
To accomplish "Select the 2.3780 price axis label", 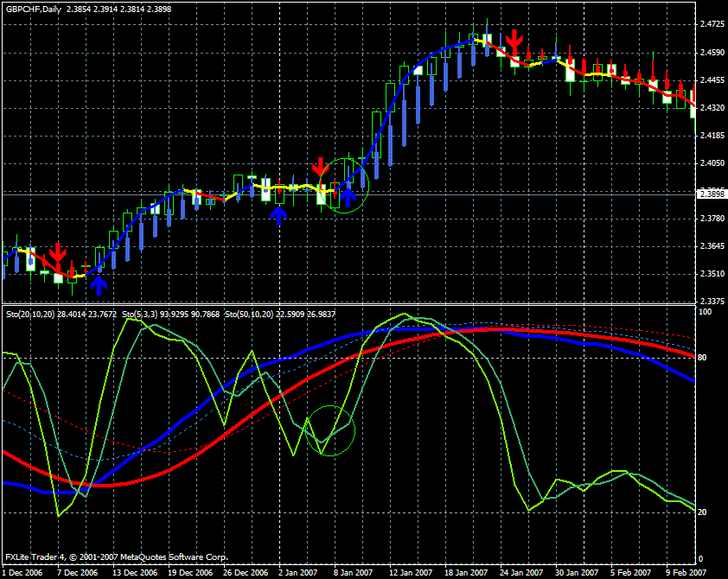I will point(712,218).
